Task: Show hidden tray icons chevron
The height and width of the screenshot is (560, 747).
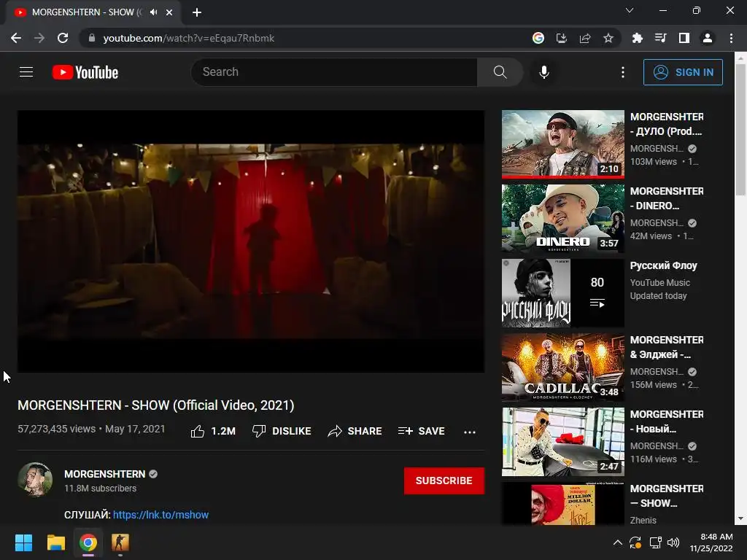Action: [617, 542]
